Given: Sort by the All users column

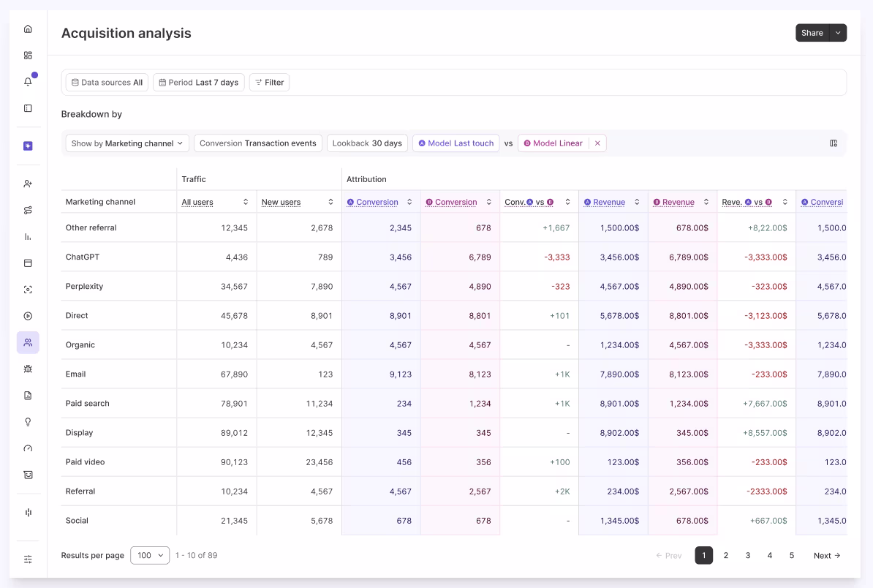Looking at the screenshot, I should click(246, 202).
